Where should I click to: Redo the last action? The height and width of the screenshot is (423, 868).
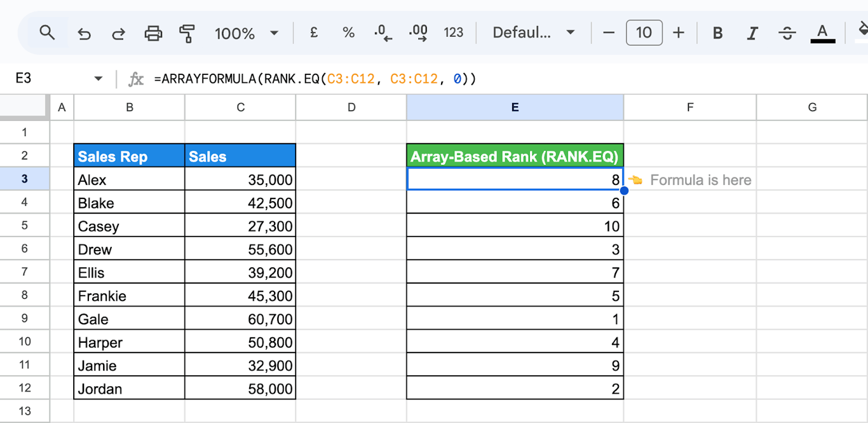tap(118, 33)
